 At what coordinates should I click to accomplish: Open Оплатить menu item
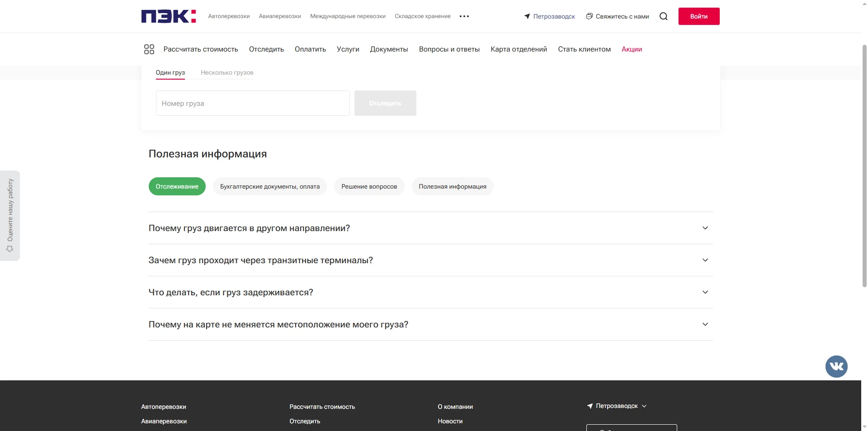(310, 49)
